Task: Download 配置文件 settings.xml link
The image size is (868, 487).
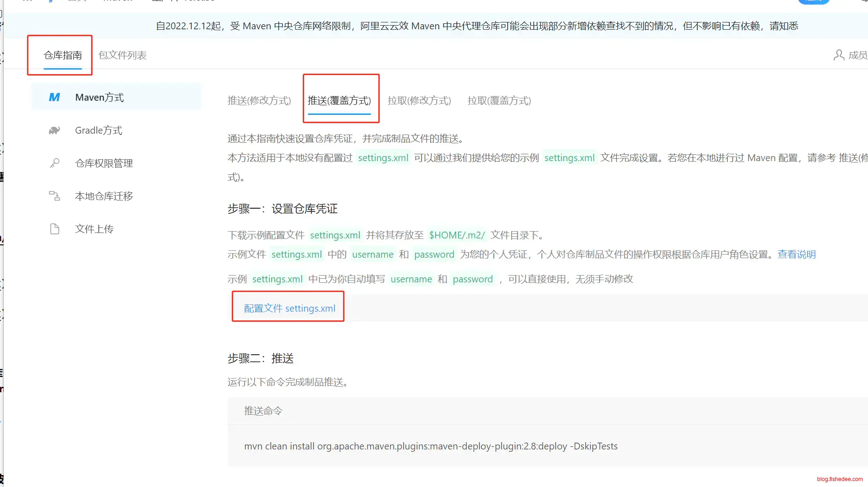Action: pos(289,308)
